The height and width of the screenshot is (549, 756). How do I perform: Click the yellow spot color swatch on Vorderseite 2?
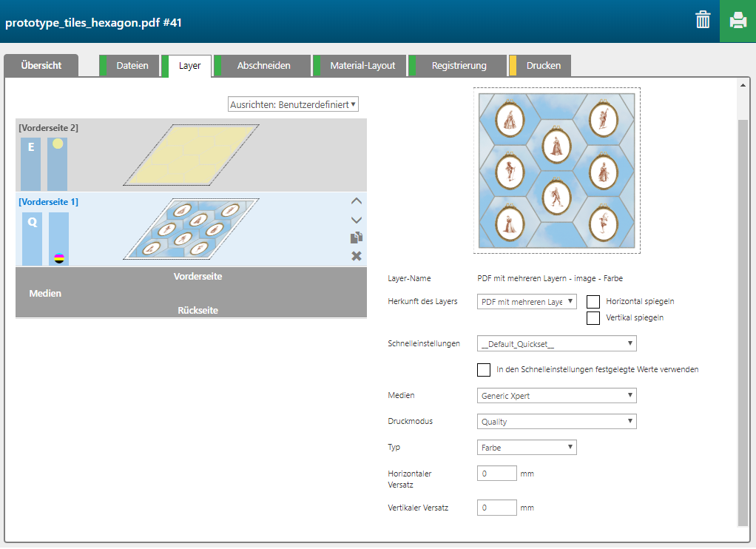pyautogui.click(x=58, y=144)
